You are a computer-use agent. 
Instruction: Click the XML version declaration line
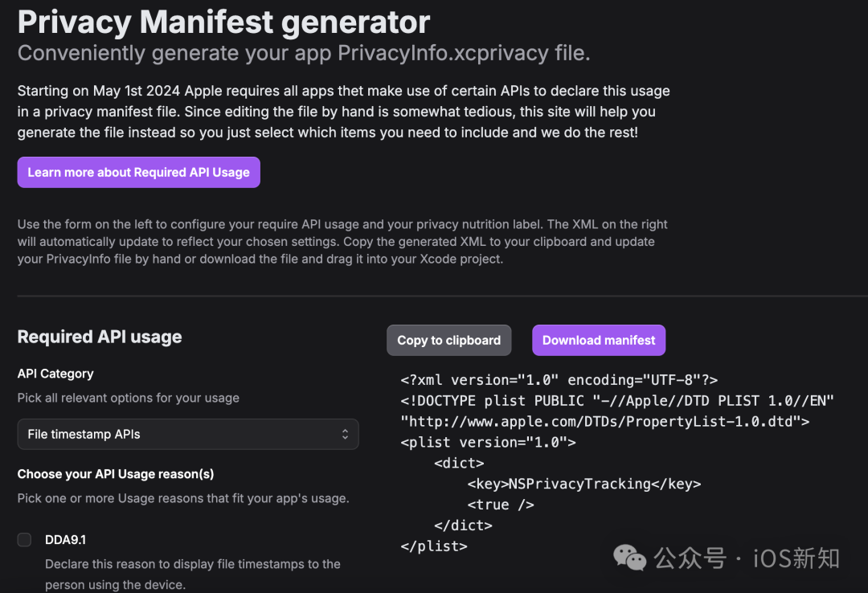point(559,379)
